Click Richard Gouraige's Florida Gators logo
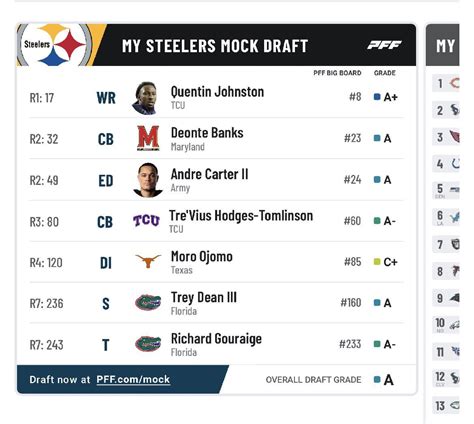Viewport: 474px width, 424px height. [x=148, y=344]
